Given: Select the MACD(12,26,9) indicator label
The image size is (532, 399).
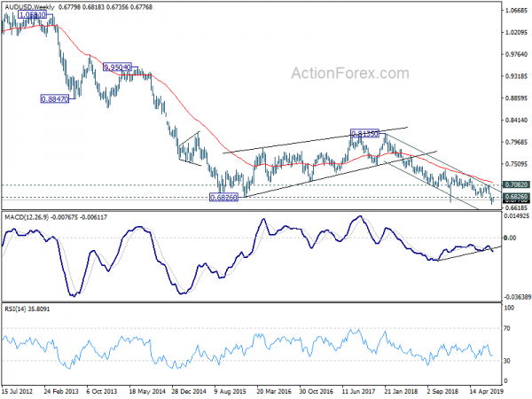Looking at the screenshot, I should (27, 217).
